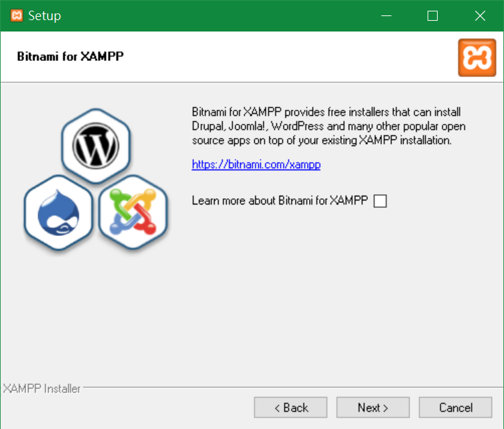Minimize the Setup window
The image size is (504, 429).
pos(386,16)
